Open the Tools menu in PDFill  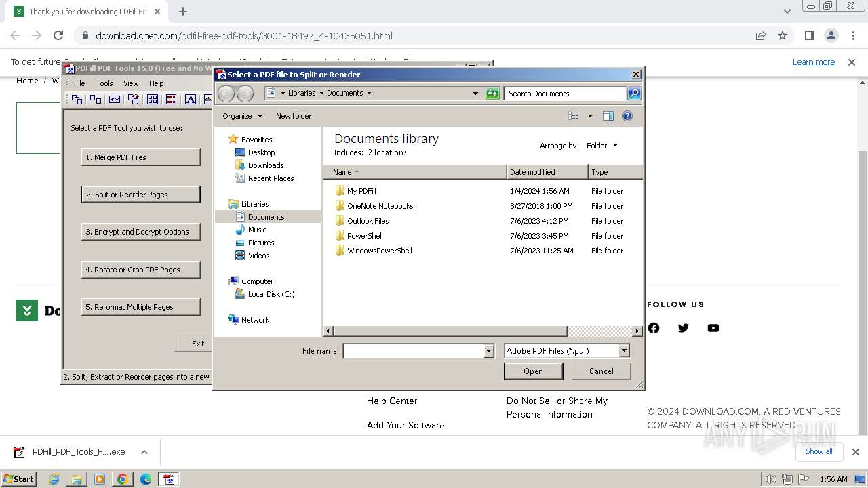coord(104,83)
